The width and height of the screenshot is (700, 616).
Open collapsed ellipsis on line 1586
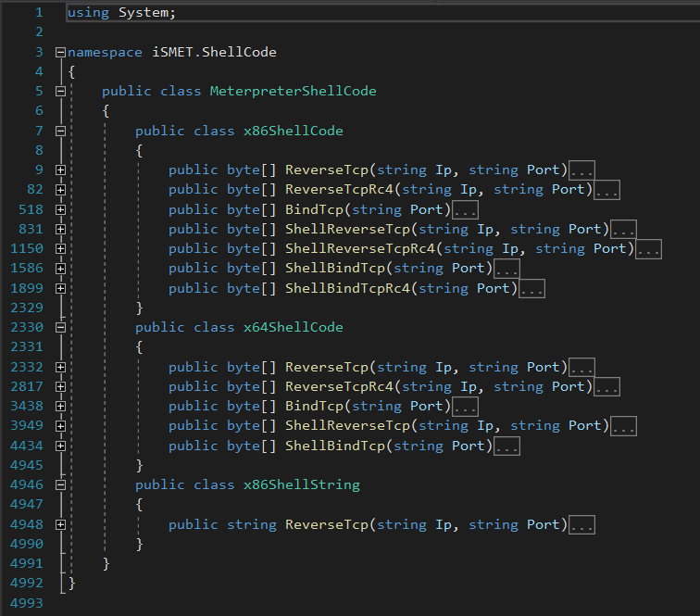point(506,269)
